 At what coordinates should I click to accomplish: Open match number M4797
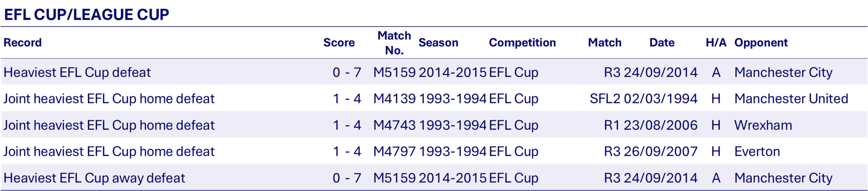394,151
